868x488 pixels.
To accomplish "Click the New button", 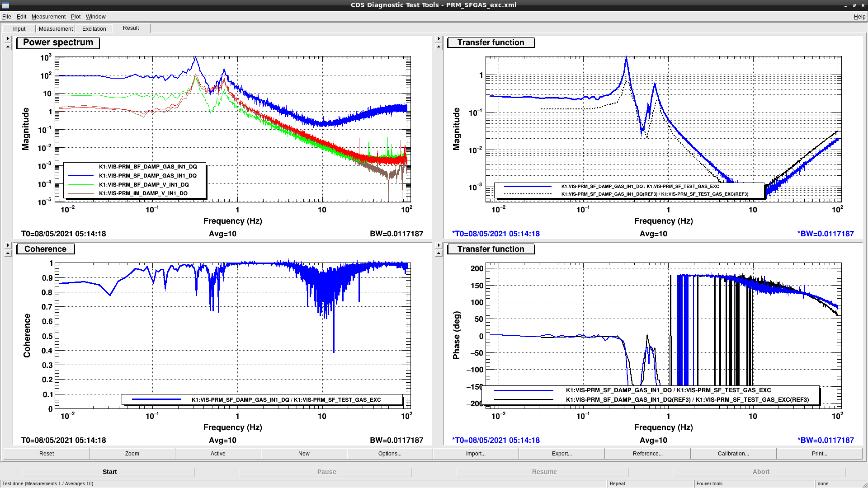I will pos(304,454).
